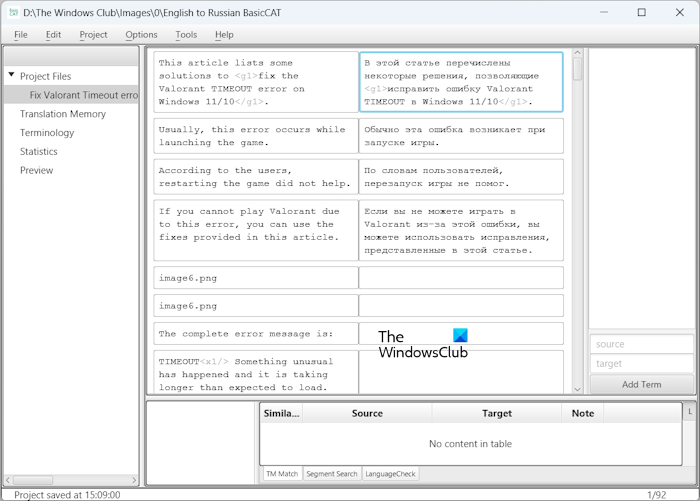
Task: Maximize the BasicCAT window
Action: pos(642,13)
